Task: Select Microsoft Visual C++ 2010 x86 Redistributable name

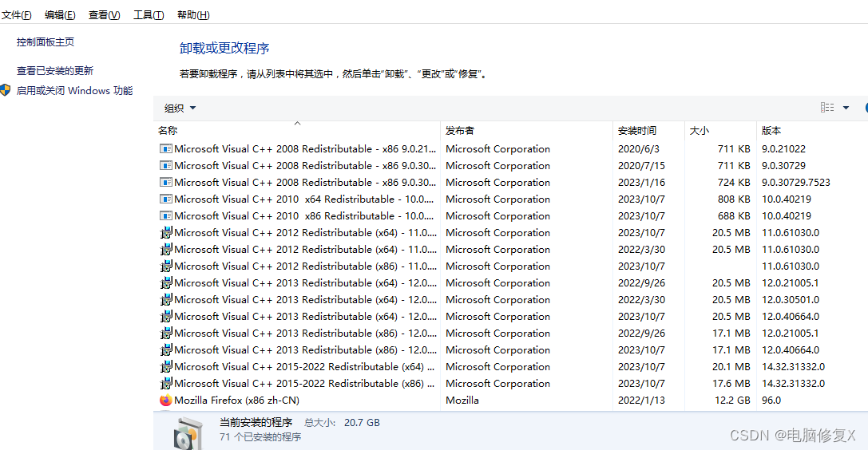Action: click(304, 215)
